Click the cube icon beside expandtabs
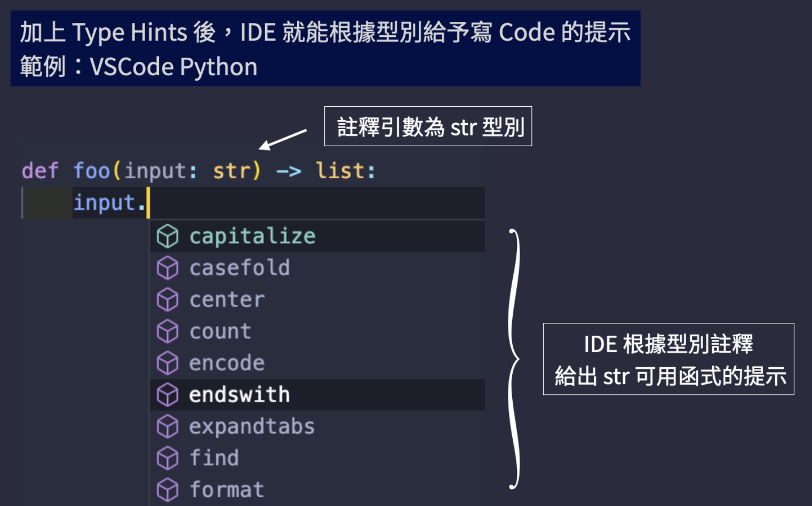Viewport: 812px width, 506px height. (168, 426)
